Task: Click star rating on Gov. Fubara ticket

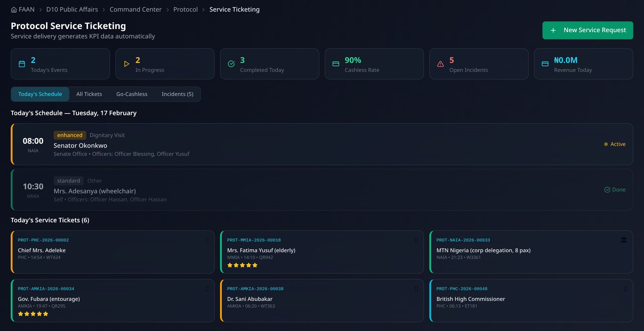Action: 33,314
